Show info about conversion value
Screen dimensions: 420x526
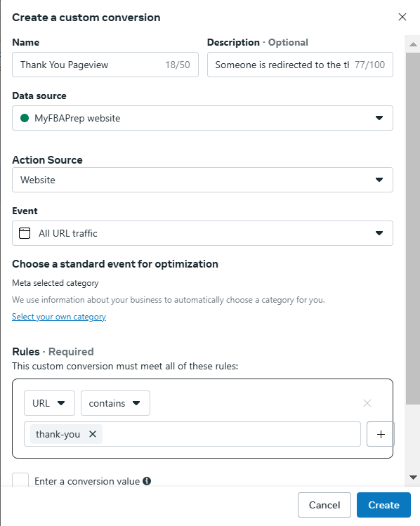click(147, 481)
